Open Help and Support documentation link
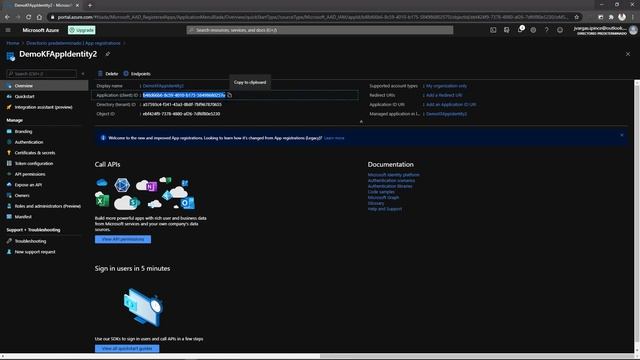Screen dimensions: 640x360 384,209
